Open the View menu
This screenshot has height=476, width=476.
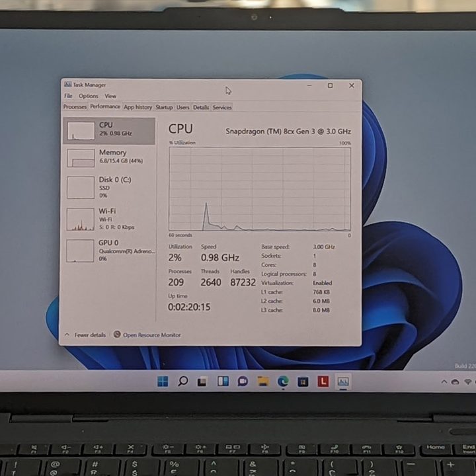click(110, 96)
